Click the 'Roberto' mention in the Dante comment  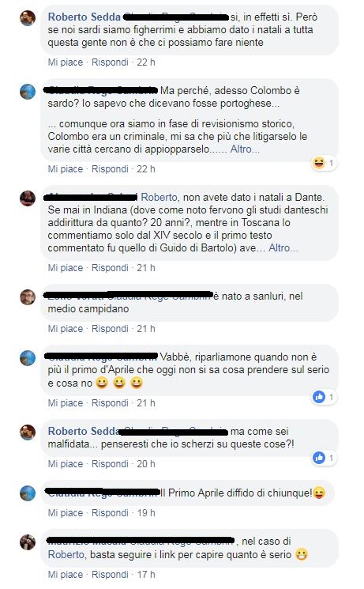[x=159, y=197]
